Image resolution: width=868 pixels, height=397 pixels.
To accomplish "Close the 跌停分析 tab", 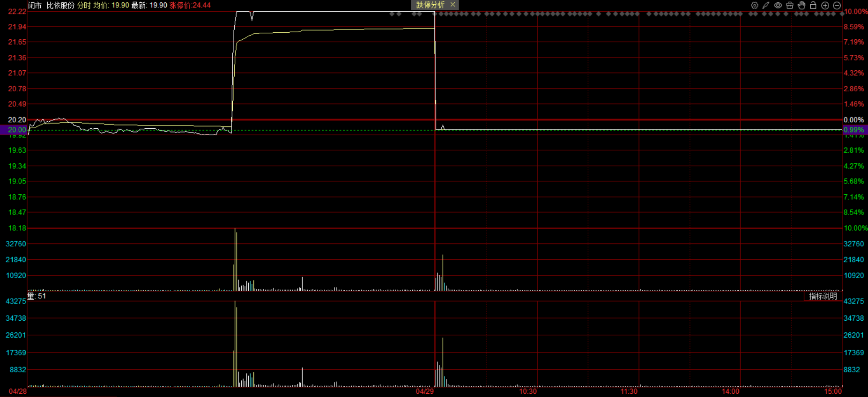I will 453,5.
